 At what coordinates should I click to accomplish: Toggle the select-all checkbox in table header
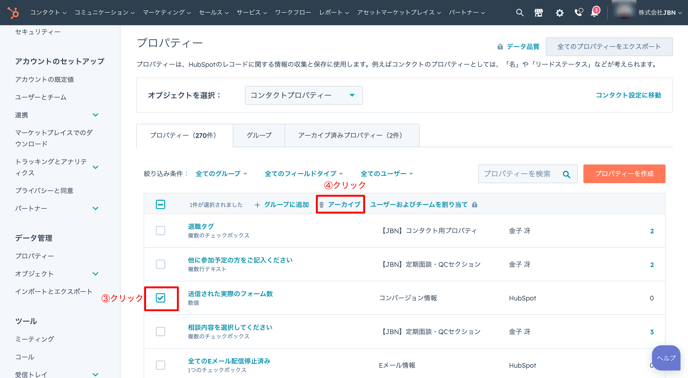pos(161,204)
